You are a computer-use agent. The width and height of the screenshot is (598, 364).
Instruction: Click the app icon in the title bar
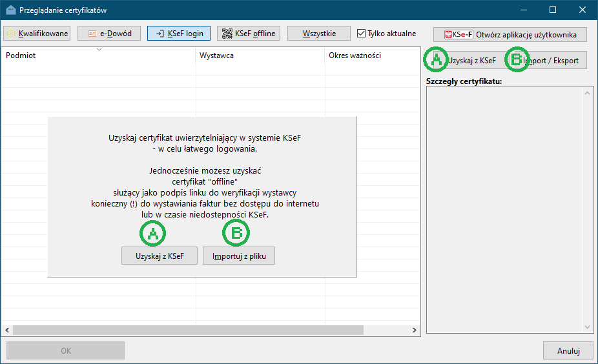[x=10, y=10]
